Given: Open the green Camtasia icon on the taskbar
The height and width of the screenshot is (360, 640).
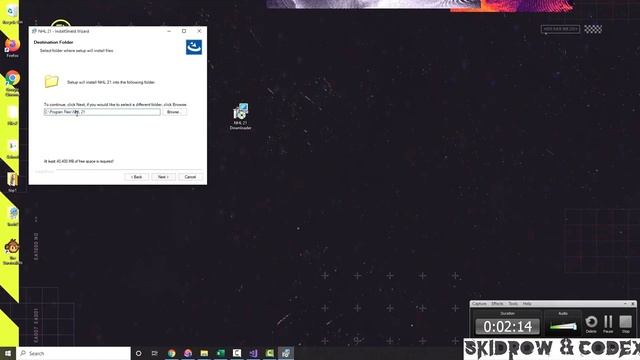Looking at the screenshot, I should 269,353.
